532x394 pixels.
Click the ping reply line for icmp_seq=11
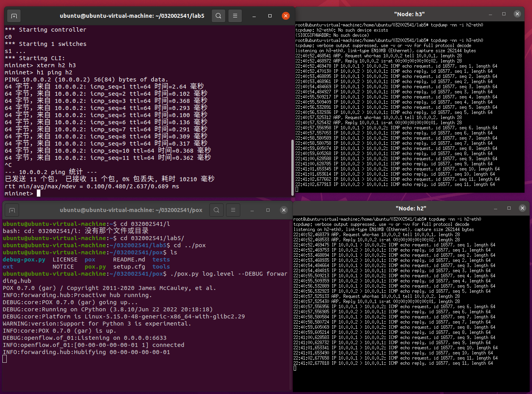pos(108,158)
